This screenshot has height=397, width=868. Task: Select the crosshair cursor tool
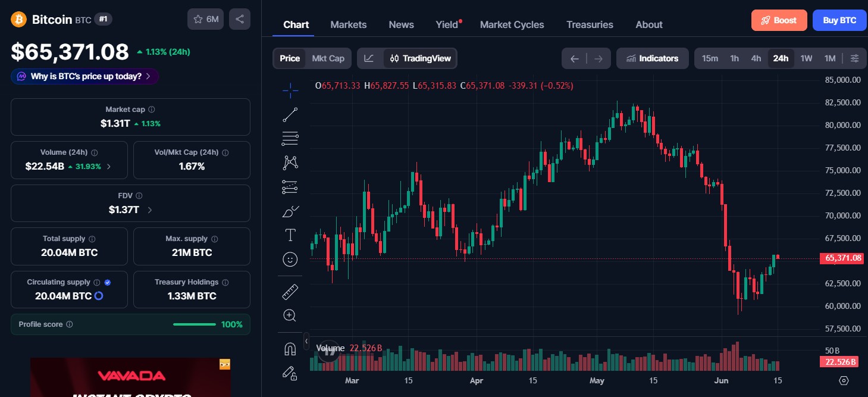pyautogui.click(x=290, y=91)
